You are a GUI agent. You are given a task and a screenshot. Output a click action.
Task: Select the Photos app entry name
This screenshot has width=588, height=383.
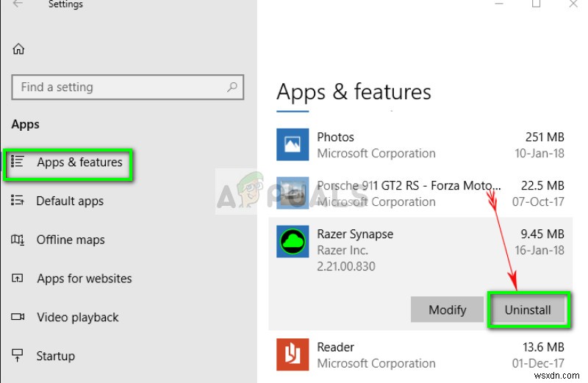coord(335,137)
